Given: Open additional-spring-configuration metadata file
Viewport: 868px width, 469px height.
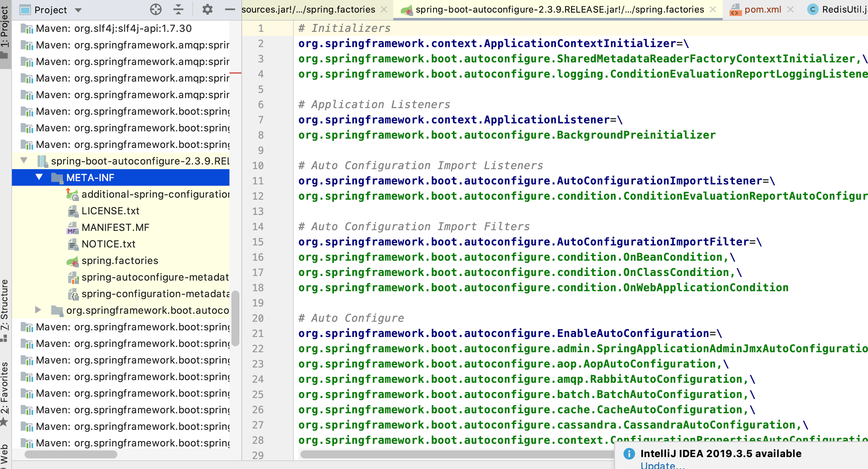Looking at the screenshot, I should (x=155, y=194).
